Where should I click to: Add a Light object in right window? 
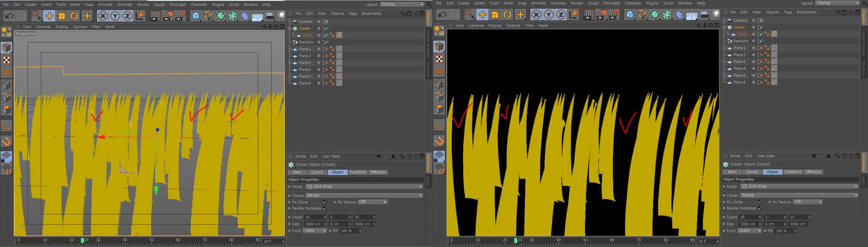point(716,15)
